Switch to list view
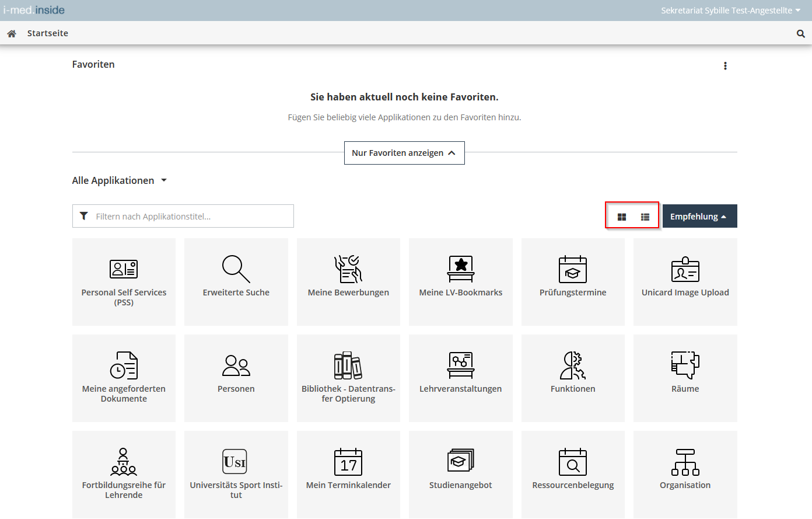Image resolution: width=812 pixels, height=519 pixels. pos(645,217)
